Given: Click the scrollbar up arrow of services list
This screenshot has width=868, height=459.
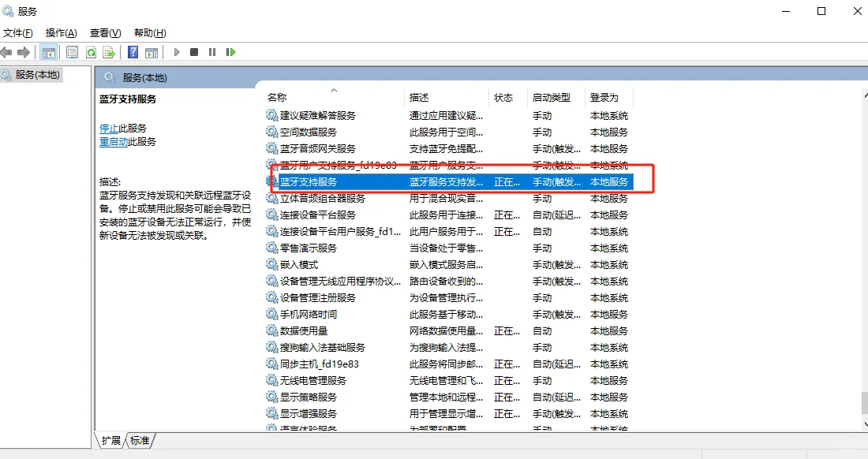Looking at the screenshot, I should pos(865,95).
